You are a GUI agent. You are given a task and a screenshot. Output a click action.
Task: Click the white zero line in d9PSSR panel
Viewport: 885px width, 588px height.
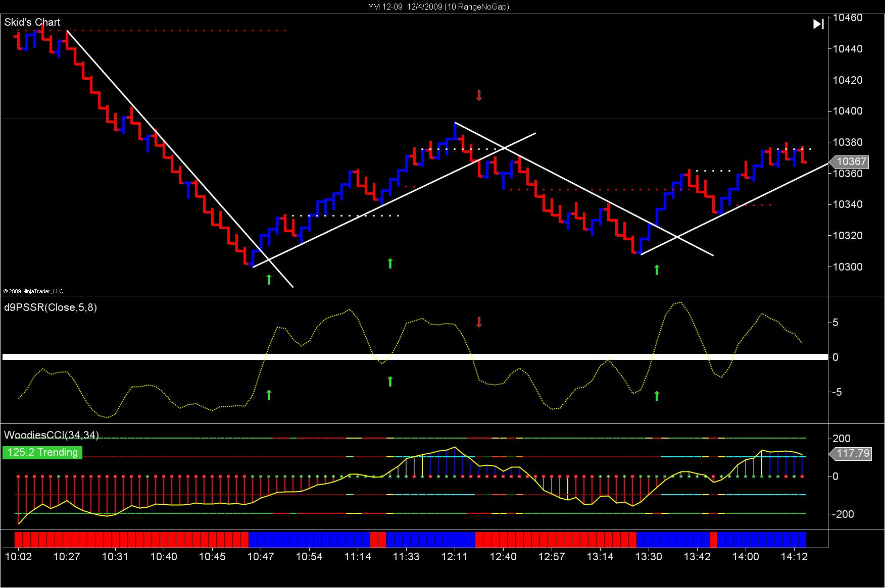pyautogui.click(x=415, y=357)
